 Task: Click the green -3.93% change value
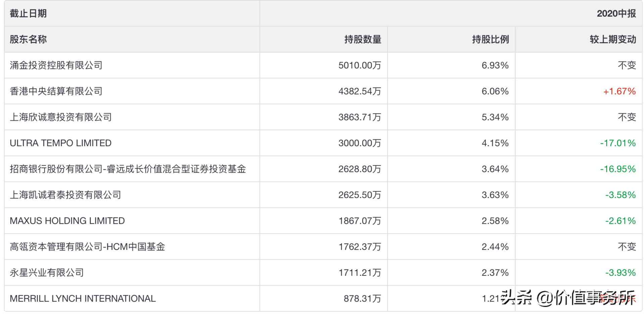click(x=620, y=272)
